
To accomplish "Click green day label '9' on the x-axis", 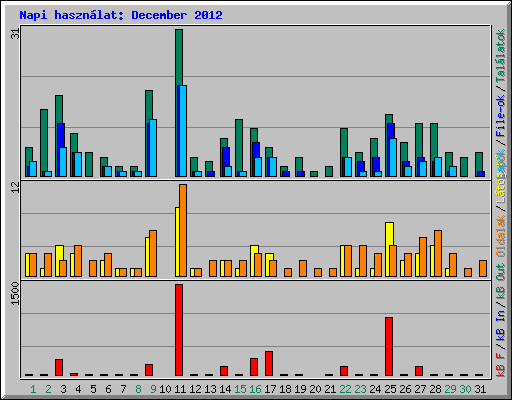I will [x=153, y=389].
